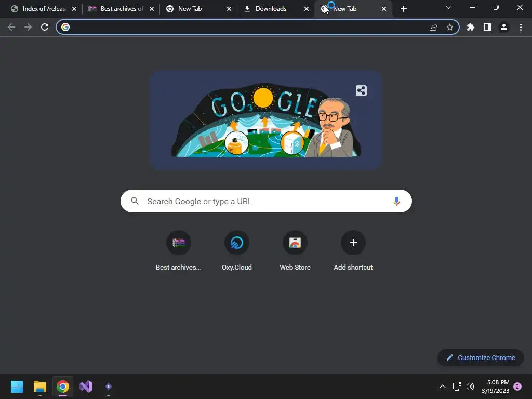
Task: Open the profile avatar menu
Action: (504, 27)
